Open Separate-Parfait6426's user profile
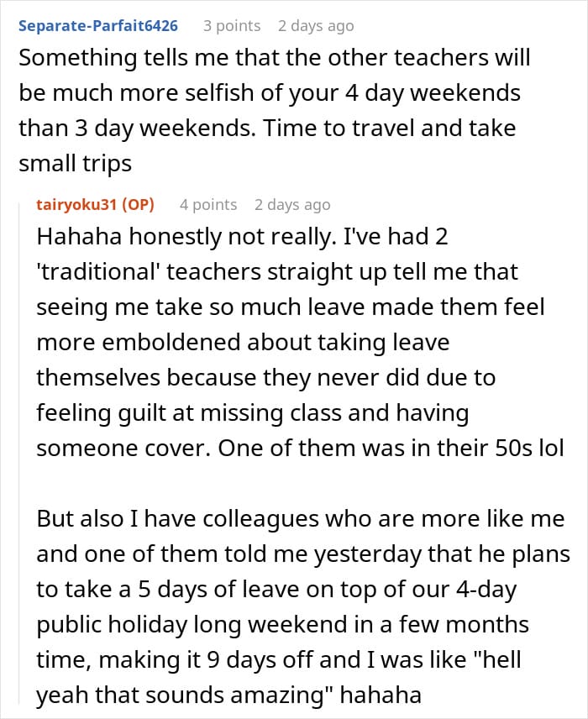Screen dimensions: 588x719 point(97,26)
